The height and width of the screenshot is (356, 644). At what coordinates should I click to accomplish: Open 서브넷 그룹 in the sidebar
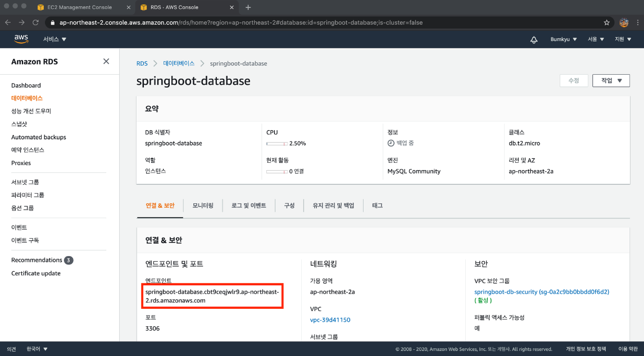pos(25,182)
